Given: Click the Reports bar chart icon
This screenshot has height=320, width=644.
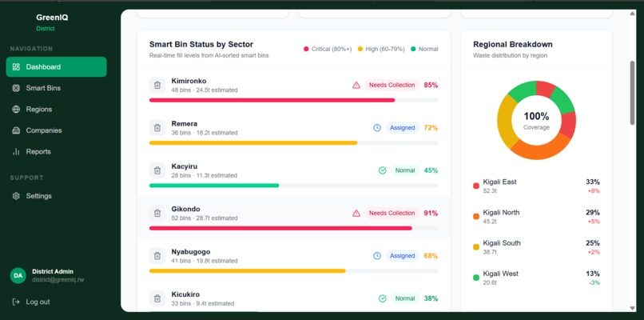Looking at the screenshot, I should 16,152.
